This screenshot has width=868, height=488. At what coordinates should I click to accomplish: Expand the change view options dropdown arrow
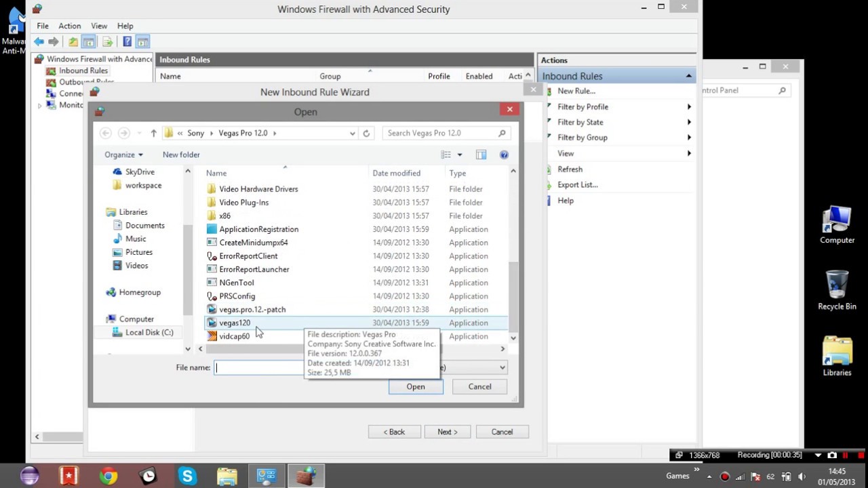pos(460,155)
